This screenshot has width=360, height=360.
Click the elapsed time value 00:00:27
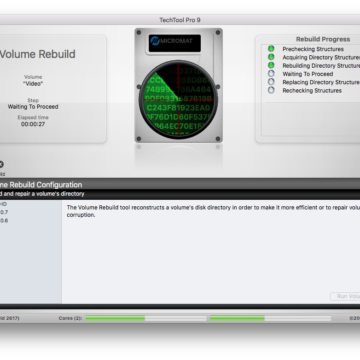[33, 124]
